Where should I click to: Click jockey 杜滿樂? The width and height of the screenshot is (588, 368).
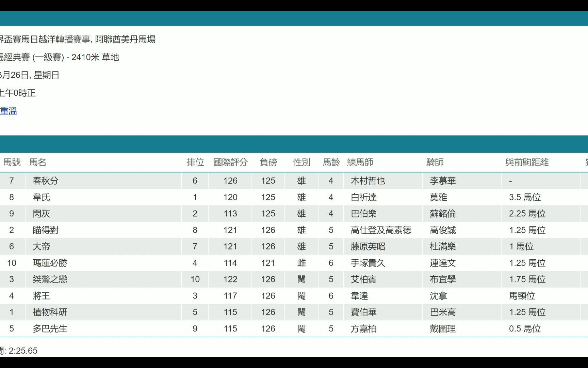click(442, 246)
